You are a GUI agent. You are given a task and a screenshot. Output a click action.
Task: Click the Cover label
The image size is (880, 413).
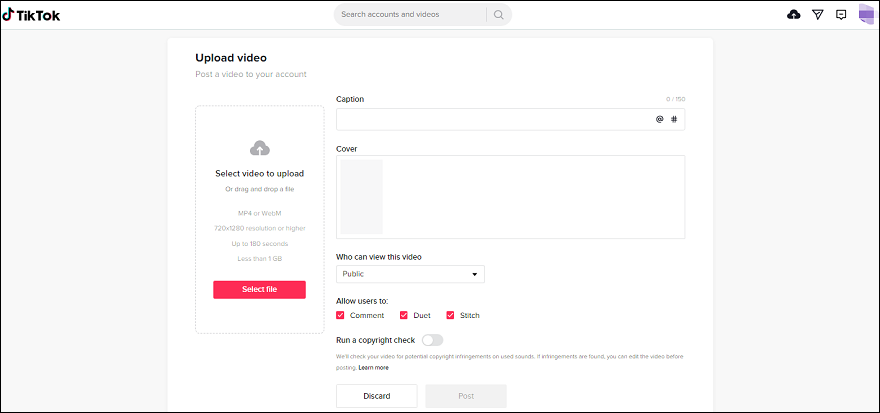347,149
